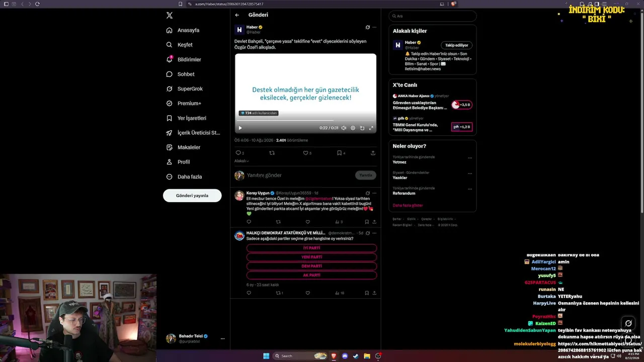Click Grok icon on Koray Uygun reply

tap(368, 193)
